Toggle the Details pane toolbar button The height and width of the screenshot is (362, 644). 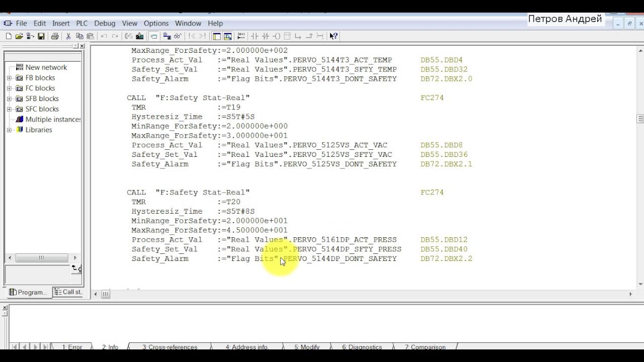coord(227,36)
